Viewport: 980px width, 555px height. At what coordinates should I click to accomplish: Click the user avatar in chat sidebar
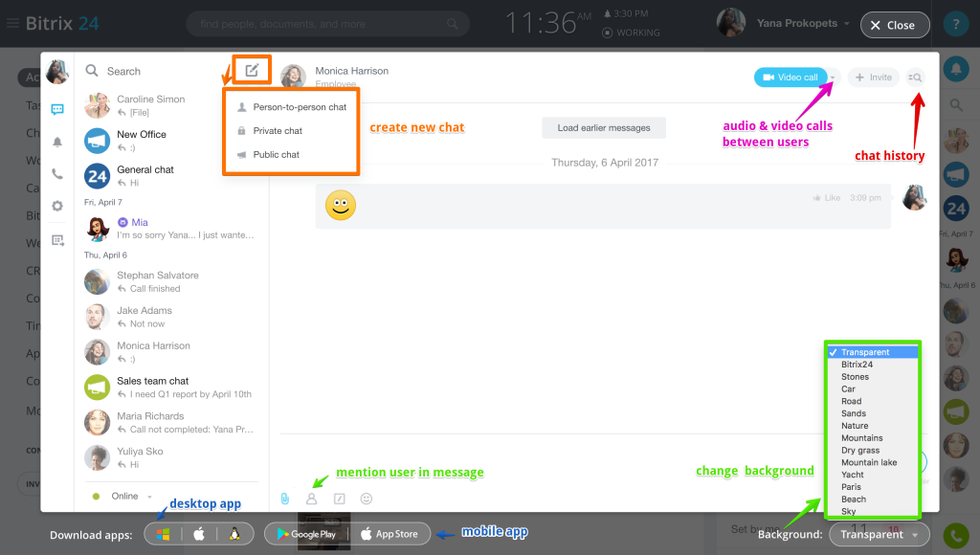pyautogui.click(x=57, y=72)
